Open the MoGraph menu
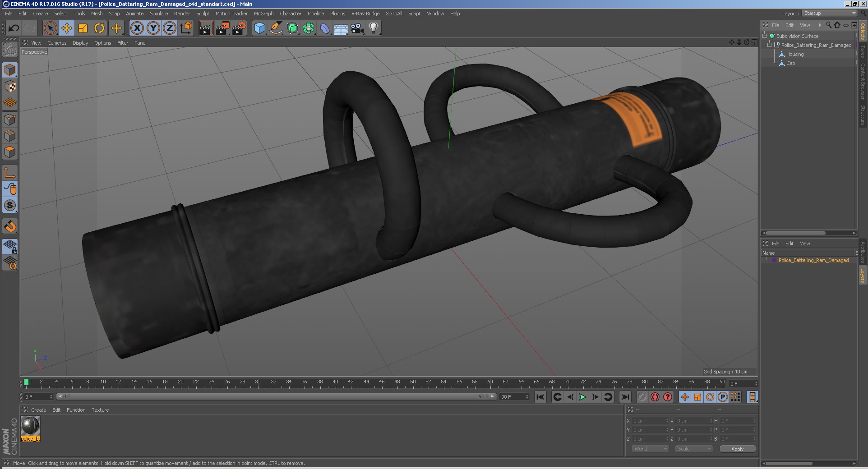The width and height of the screenshot is (868, 469). click(263, 14)
